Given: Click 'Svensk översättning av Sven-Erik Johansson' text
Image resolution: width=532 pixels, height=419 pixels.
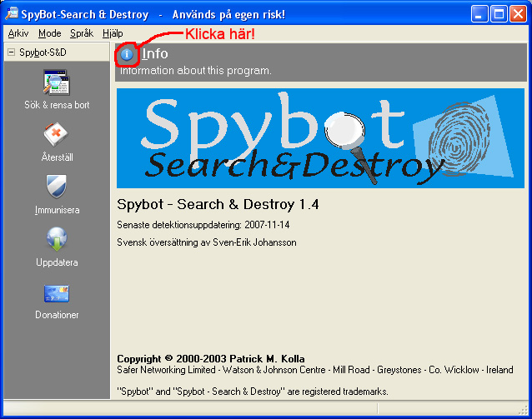Looking at the screenshot, I should tap(207, 242).
